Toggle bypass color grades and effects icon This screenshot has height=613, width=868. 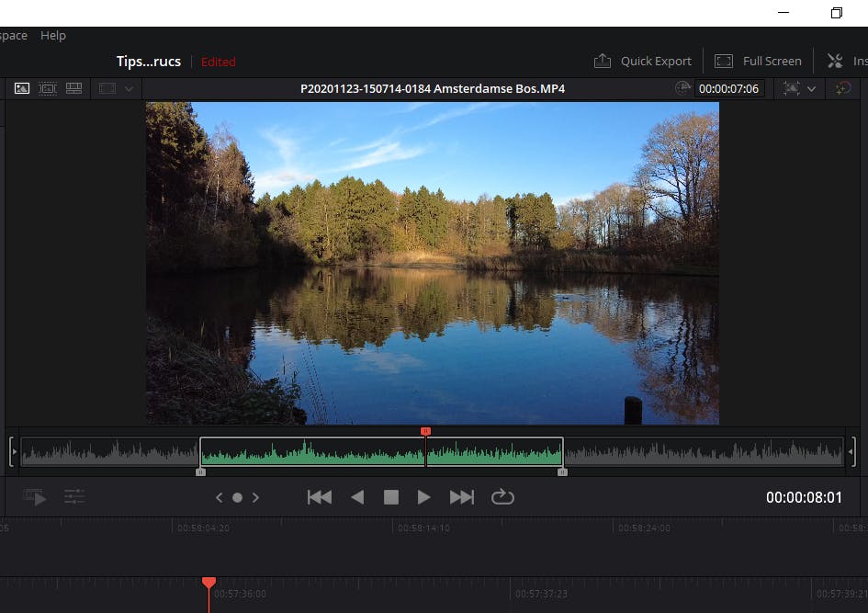842,88
